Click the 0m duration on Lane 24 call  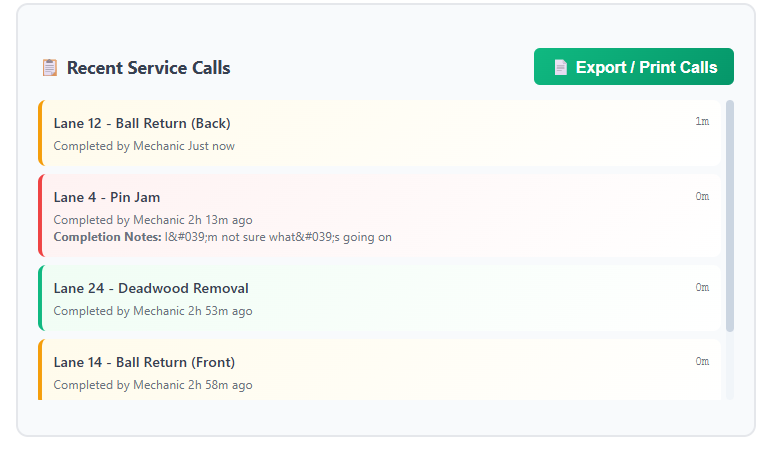click(x=702, y=287)
